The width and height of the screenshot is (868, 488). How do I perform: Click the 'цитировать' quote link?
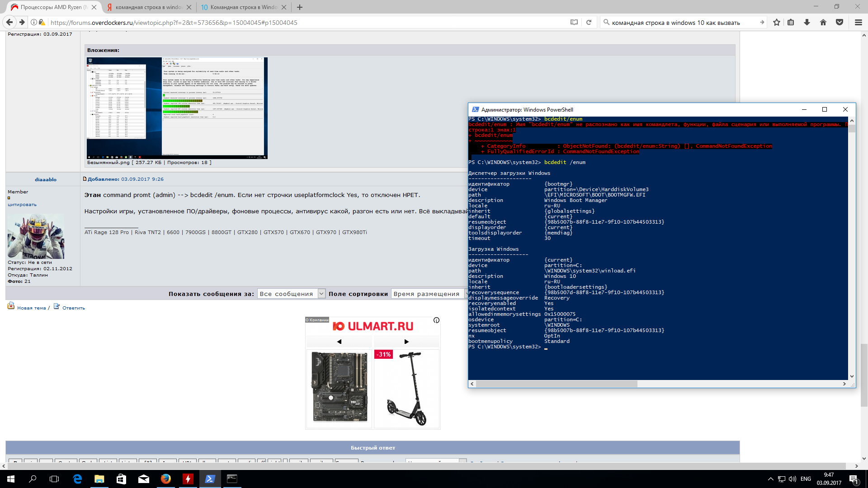[x=22, y=205]
